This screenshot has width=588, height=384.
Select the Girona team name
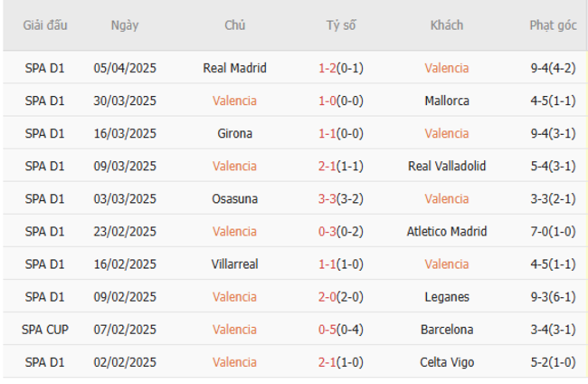tap(234, 133)
